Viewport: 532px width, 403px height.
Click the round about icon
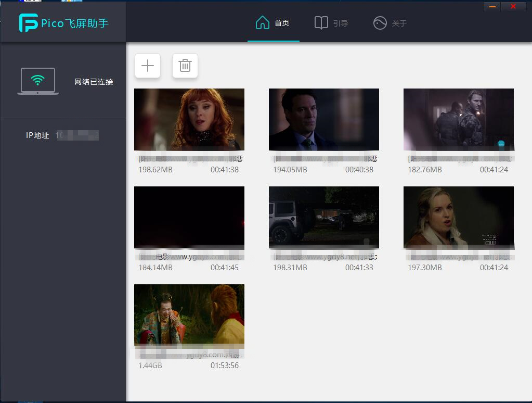tap(380, 23)
